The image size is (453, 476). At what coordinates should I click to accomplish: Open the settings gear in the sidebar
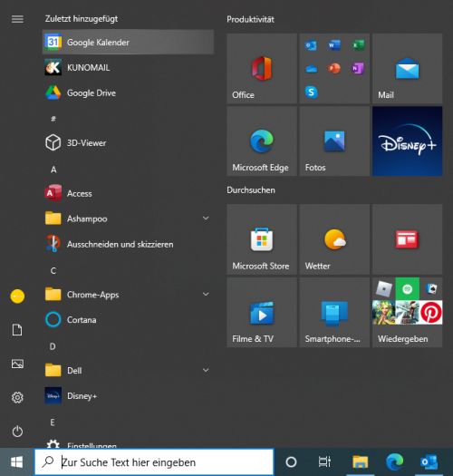[17, 397]
